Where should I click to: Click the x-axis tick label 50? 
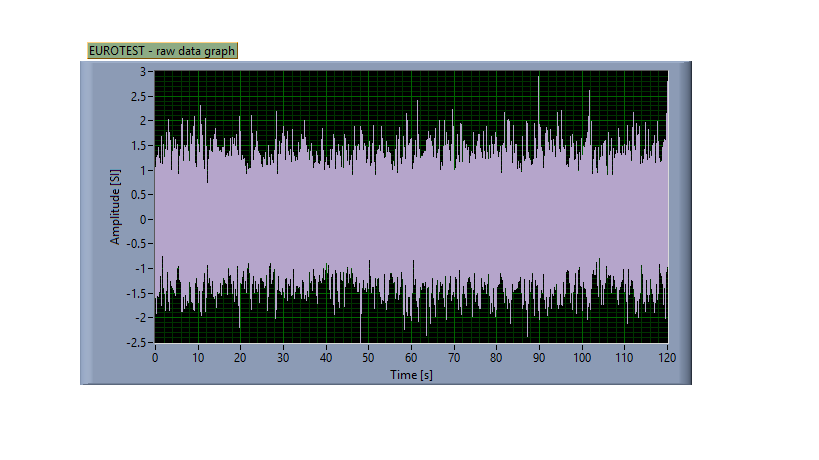point(368,358)
